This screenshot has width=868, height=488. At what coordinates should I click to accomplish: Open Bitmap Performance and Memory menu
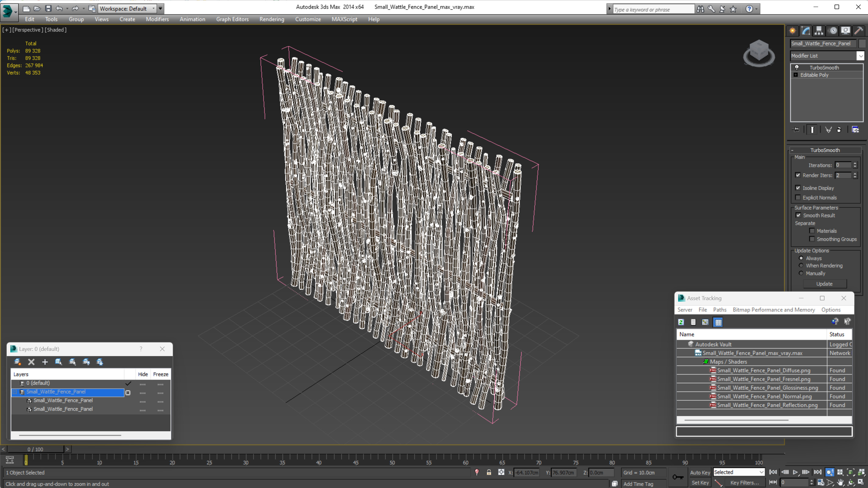click(x=774, y=310)
